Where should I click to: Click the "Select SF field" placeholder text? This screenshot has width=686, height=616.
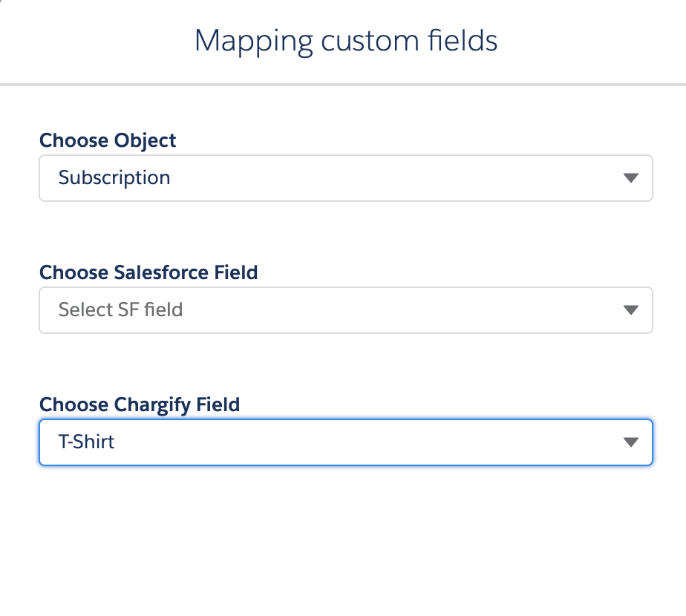pyautogui.click(x=120, y=309)
